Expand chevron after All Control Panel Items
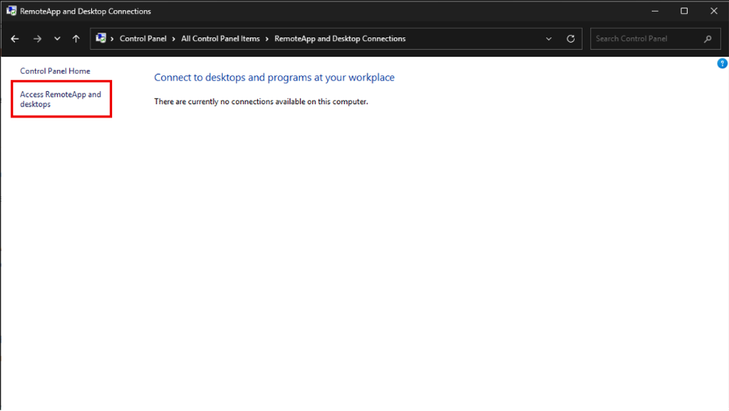This screenshot has width=729, height=411. click(x=267, y=39)
